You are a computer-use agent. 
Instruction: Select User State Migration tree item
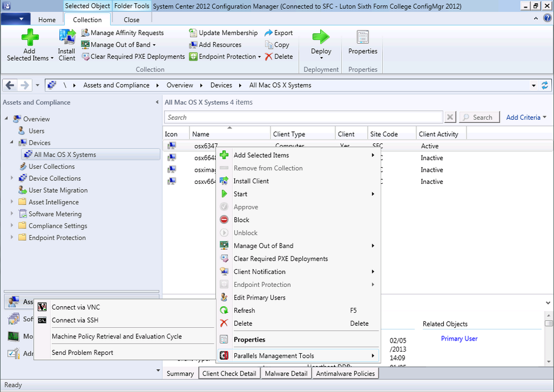58,190
